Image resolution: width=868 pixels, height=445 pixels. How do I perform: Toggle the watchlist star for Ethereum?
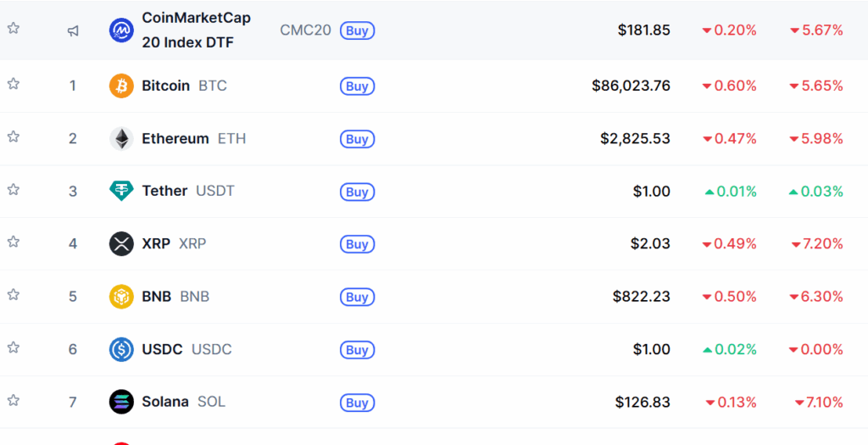point(14,136)
